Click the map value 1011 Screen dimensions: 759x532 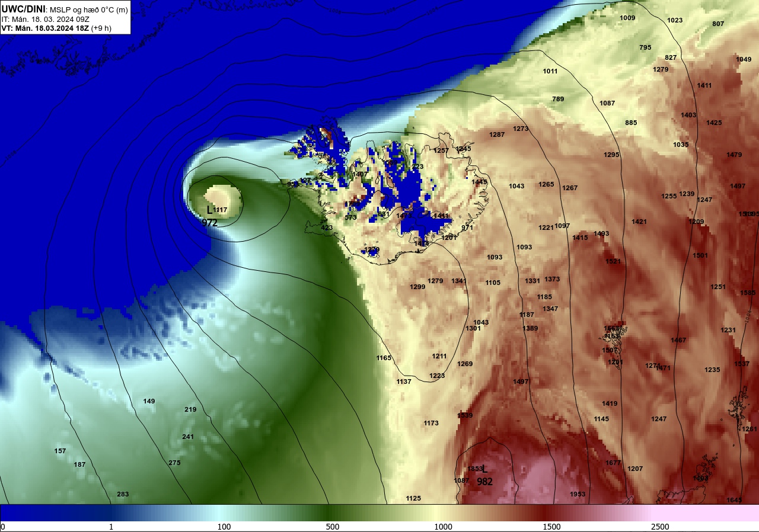pyautogui.click(x=550, y=71)
